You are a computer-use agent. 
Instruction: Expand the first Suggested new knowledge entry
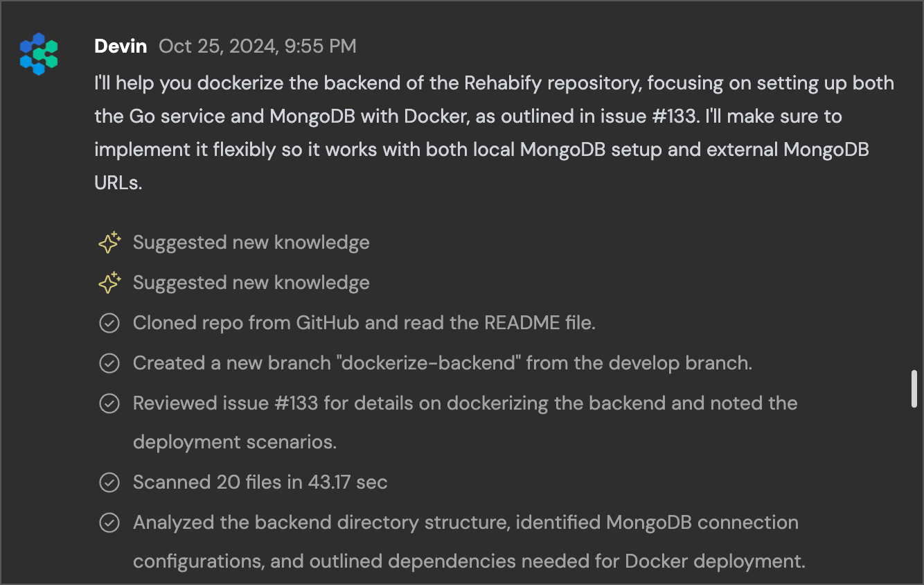pyautogui.click(x=251, y=243)
